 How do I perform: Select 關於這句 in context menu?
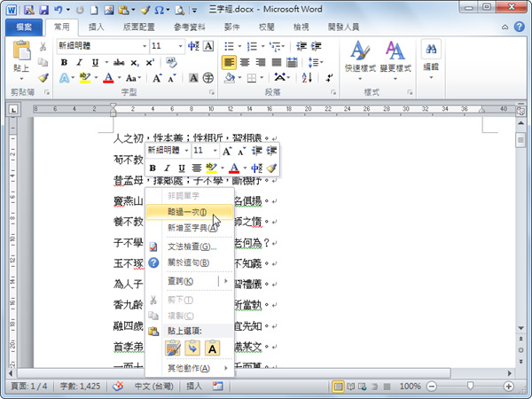point(190,262)
